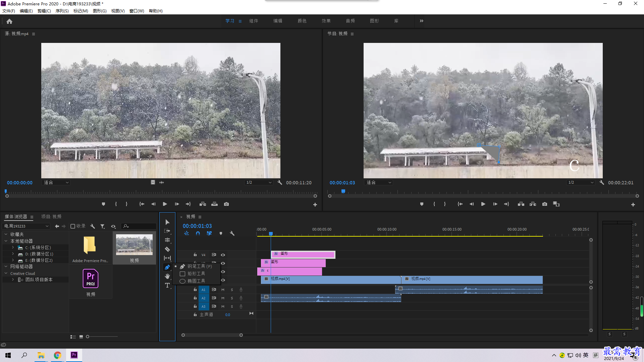This screenshot has height=362, width=644.
Task: Click 效果 workspace label
Action: tap(326, 21)
